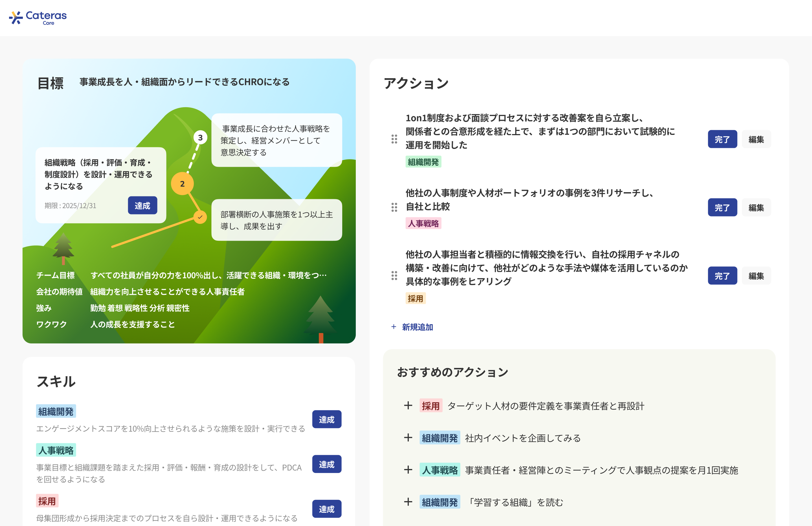Viewport: 812px width, 526px height.
Task: Click the drag handle next to the research action
Action: [394, 207]
